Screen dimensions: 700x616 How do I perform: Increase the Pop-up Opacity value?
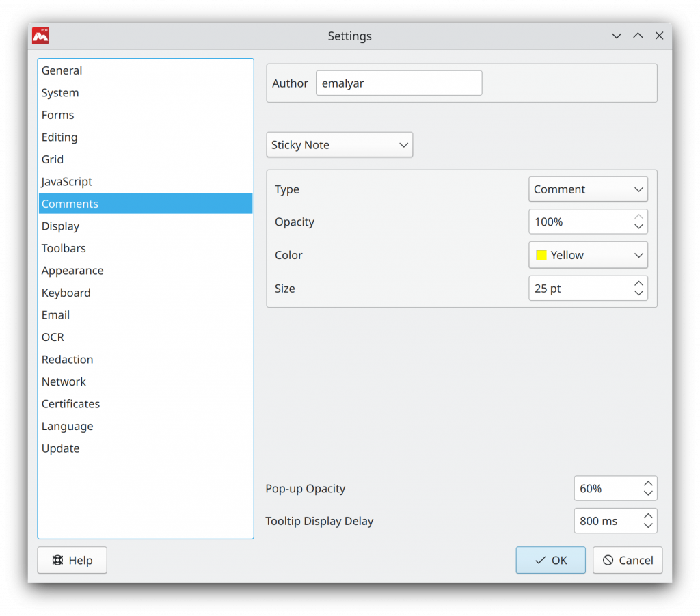[x=648, y=483]
